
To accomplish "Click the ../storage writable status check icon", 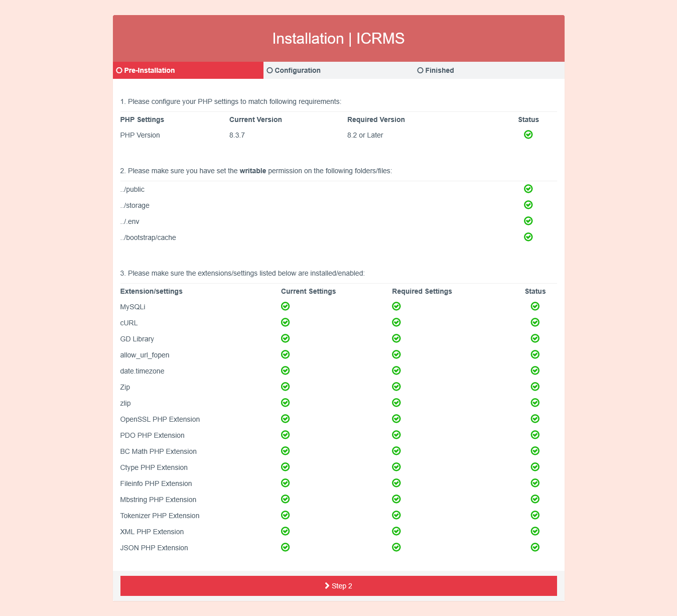I will point(528,205).
